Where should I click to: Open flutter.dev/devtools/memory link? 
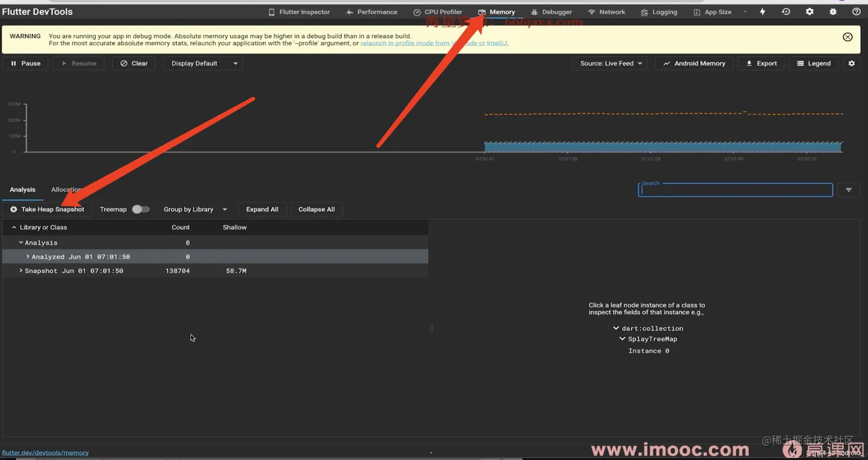[45, 453]
